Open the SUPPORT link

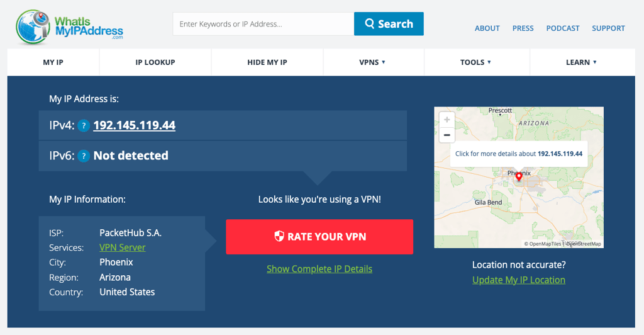point(608,28)
